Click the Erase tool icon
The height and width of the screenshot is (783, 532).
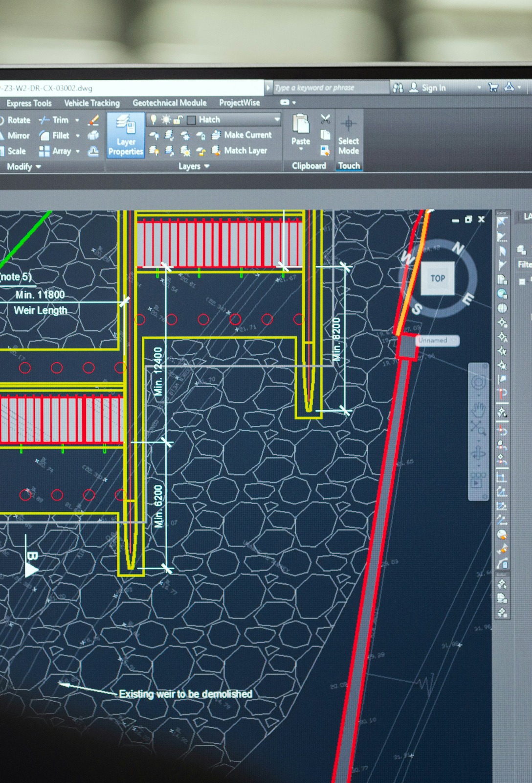93,120
